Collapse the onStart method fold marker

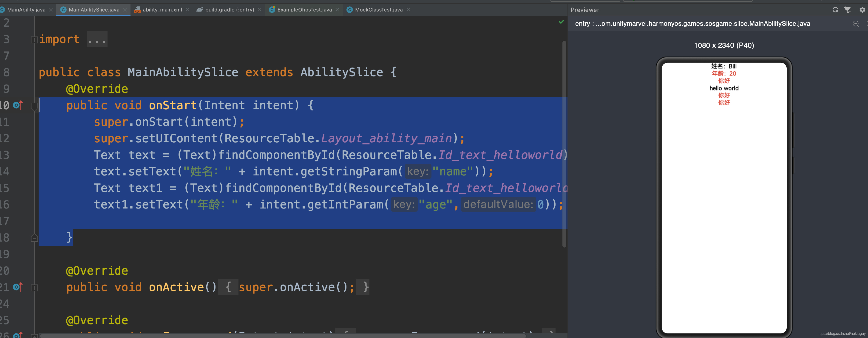(x=34, y=106)
